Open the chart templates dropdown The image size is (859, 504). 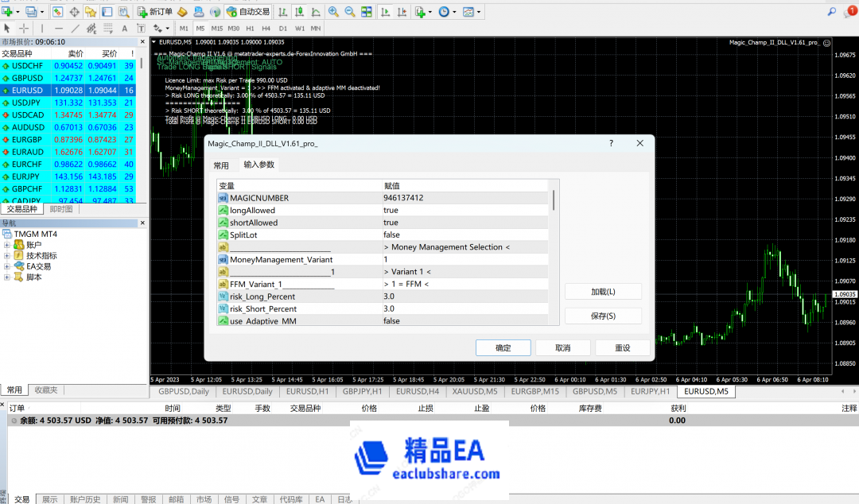pos(478,12)
